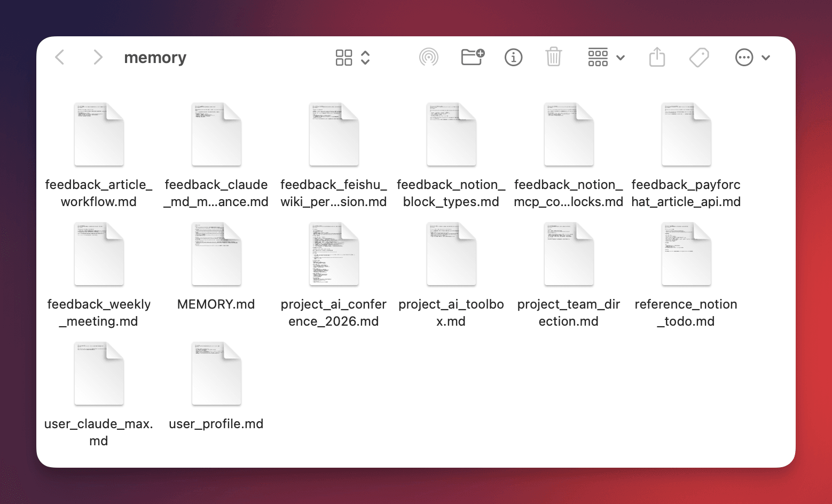Expand the Group By dropdown chevron
Image resolution: width=832 pixels, height=504 pixels.
pyautogui.click(x=621, y=58)
